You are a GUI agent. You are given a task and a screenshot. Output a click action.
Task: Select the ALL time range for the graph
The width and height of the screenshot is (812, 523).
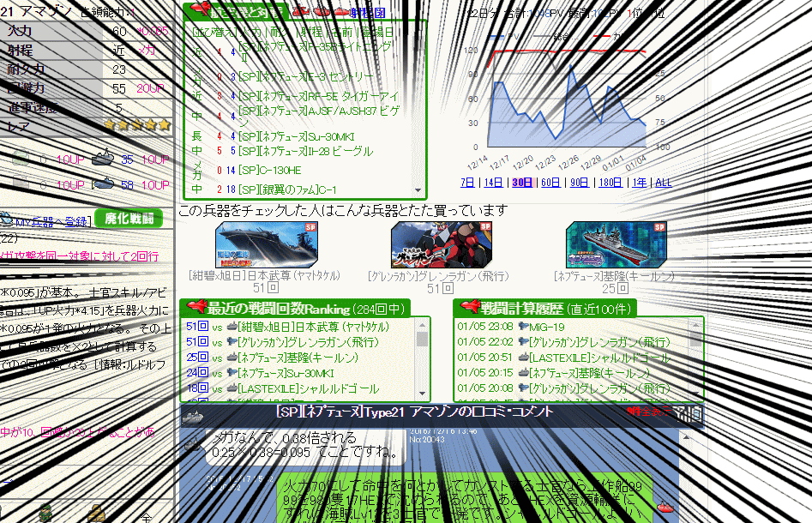(663, 182)
